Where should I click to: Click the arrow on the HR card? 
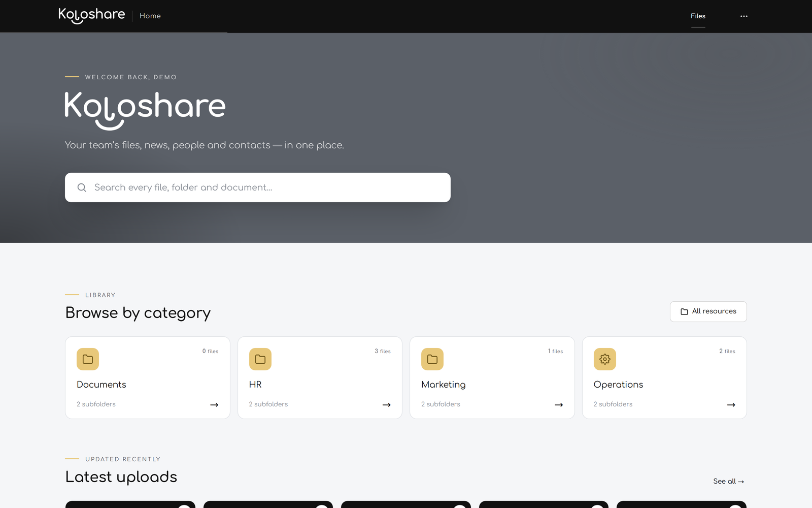tap(387, 405)
